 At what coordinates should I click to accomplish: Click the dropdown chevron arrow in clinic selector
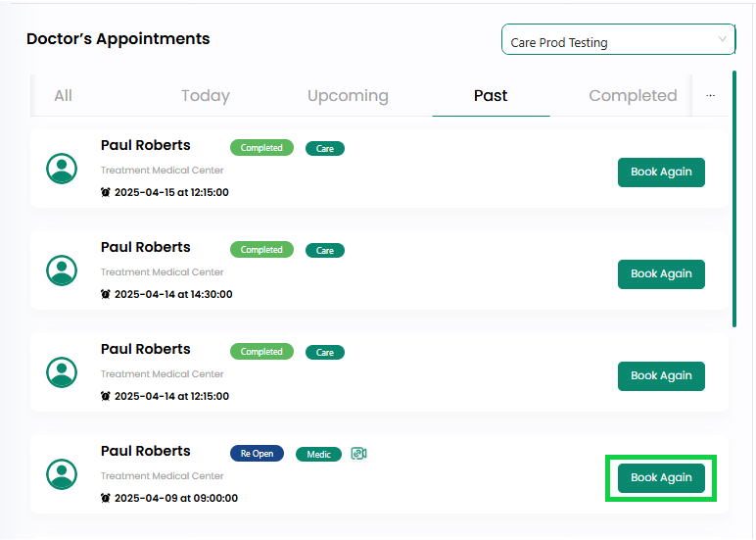coord(722,39)
